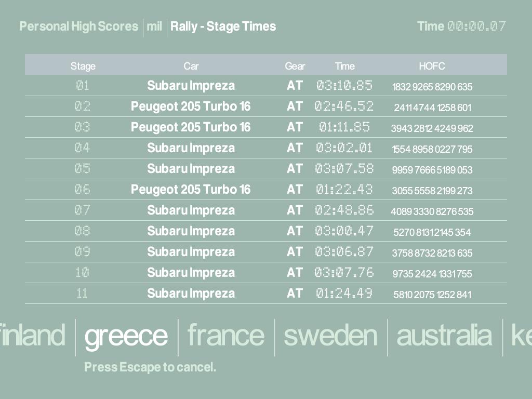The width and height of the screenshot is (532, 399).
Task: Select the greece country tab
Action: 126,336
